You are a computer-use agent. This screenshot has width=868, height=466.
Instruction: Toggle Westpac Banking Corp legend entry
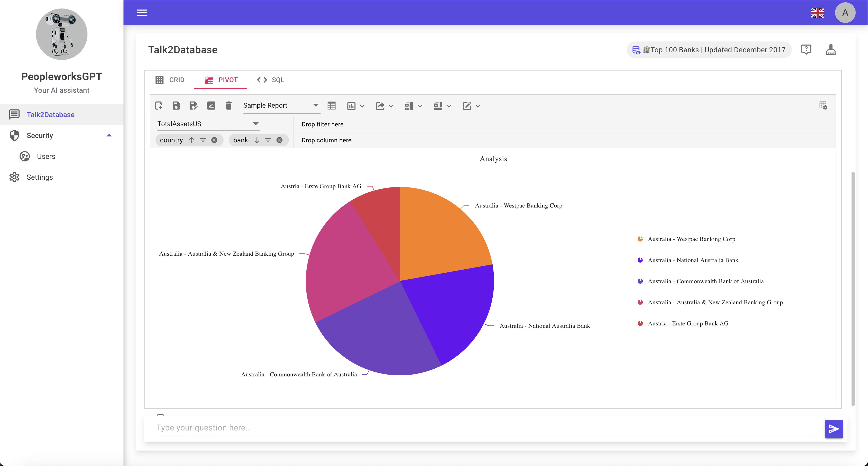coord(687,239)
